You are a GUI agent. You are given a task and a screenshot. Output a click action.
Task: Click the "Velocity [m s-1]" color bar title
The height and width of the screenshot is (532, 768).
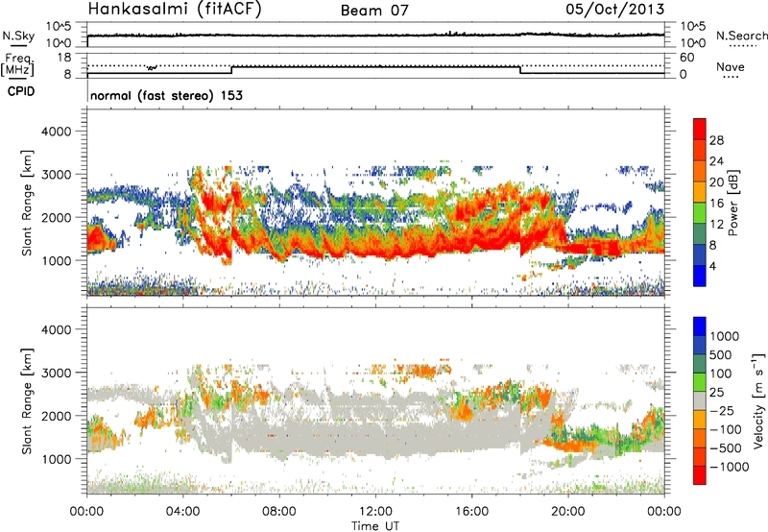tap(758, 399)
